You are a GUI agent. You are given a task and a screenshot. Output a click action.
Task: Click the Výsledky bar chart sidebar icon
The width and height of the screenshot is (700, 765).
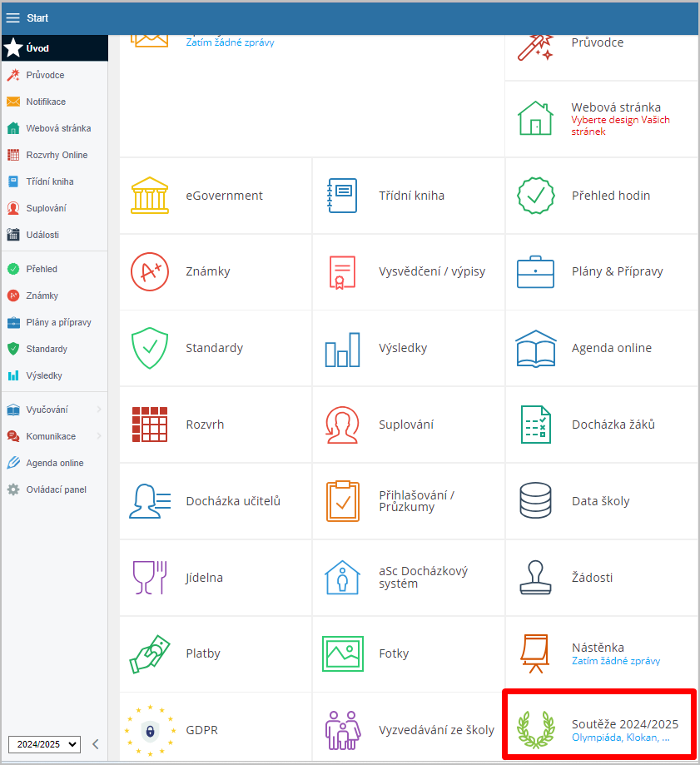(13, 375)
